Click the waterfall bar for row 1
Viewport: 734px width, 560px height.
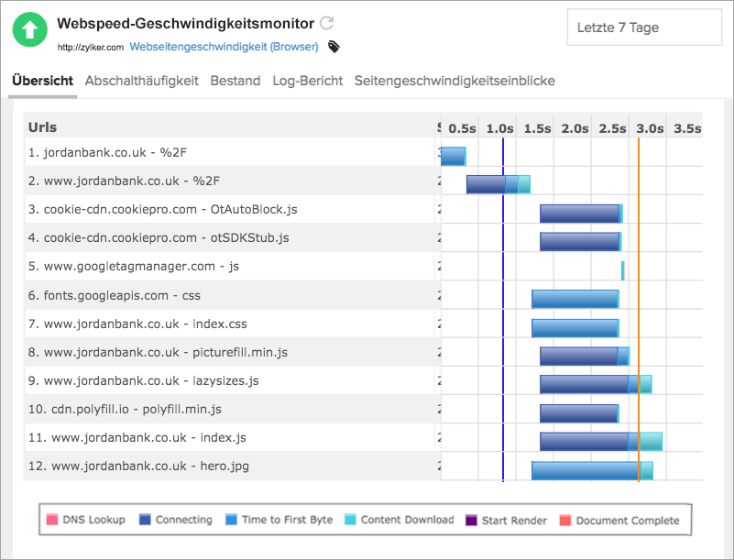(x=454, y=156)
